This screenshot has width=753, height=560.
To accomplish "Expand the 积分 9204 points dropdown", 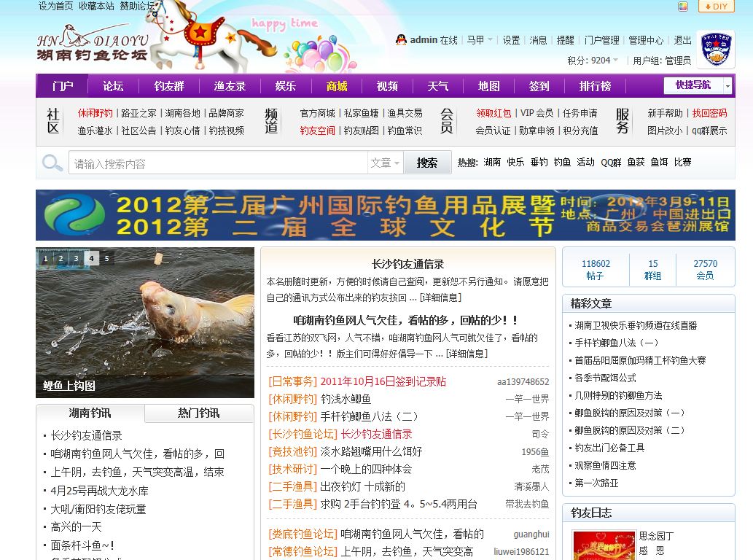I will (x=593, y=60).
